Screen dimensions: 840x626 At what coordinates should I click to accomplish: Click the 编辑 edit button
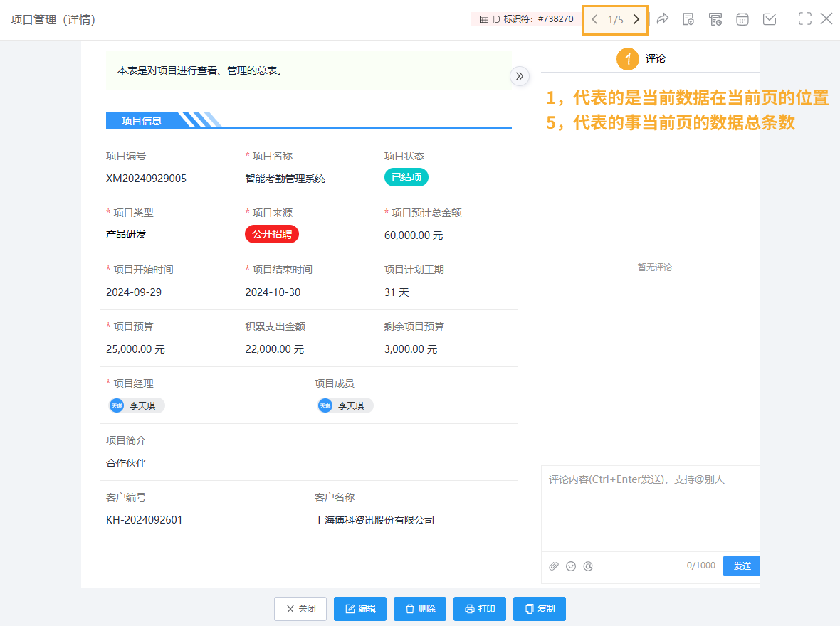click(360, 609)
